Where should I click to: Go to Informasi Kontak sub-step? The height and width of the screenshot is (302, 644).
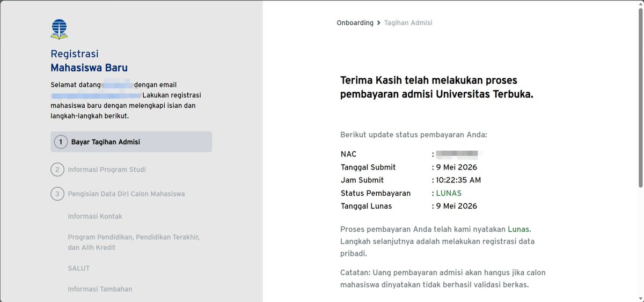pos(95,216)
